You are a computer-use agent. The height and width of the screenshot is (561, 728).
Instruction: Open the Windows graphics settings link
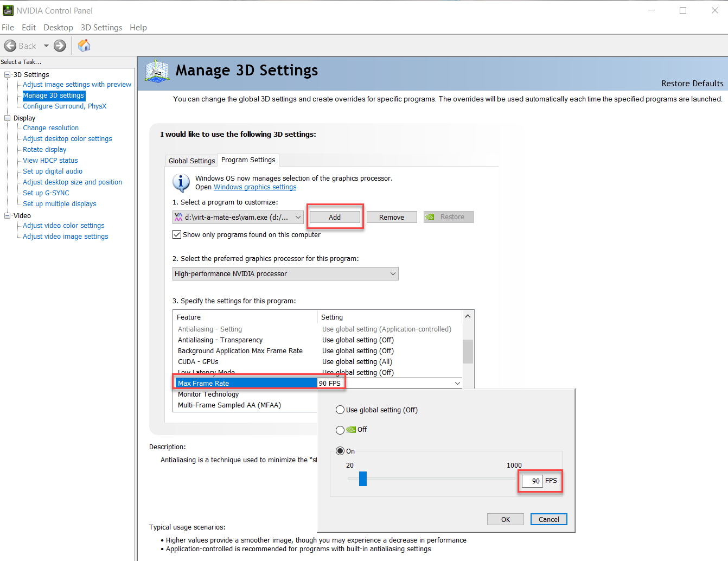[255, 187]
